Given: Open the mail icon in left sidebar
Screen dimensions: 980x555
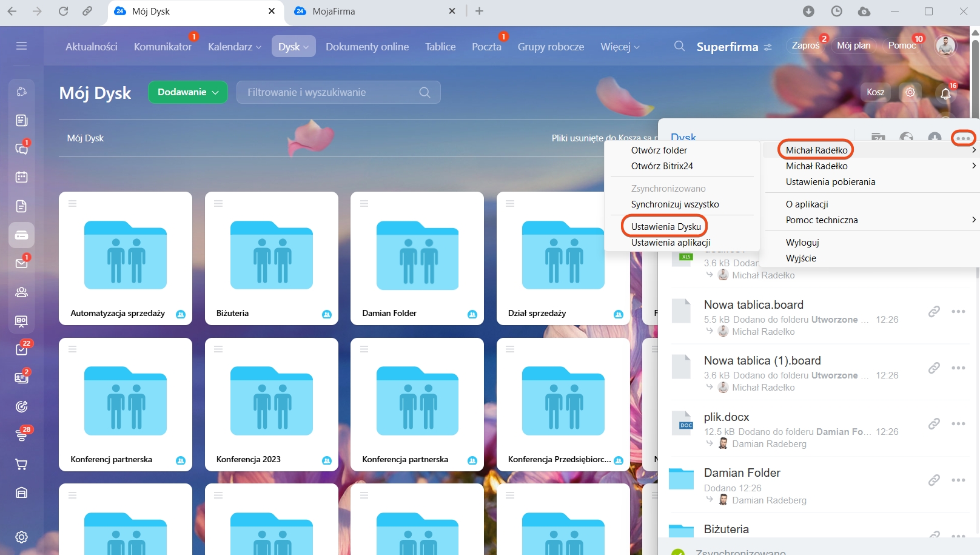Looking at the screenshot, I should pyautogui.click(x=21, y=263).
